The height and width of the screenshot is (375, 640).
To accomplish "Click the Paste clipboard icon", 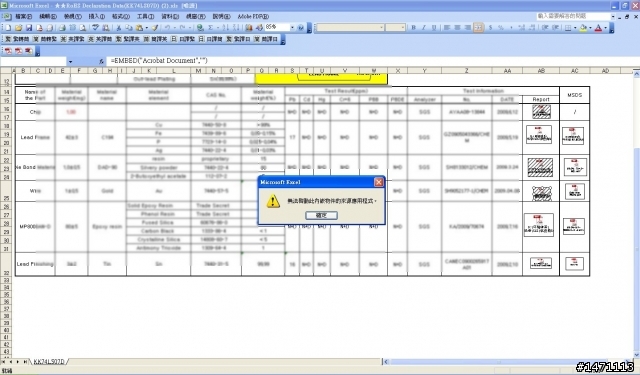I will pyautogui.click(x=139, y=28).
